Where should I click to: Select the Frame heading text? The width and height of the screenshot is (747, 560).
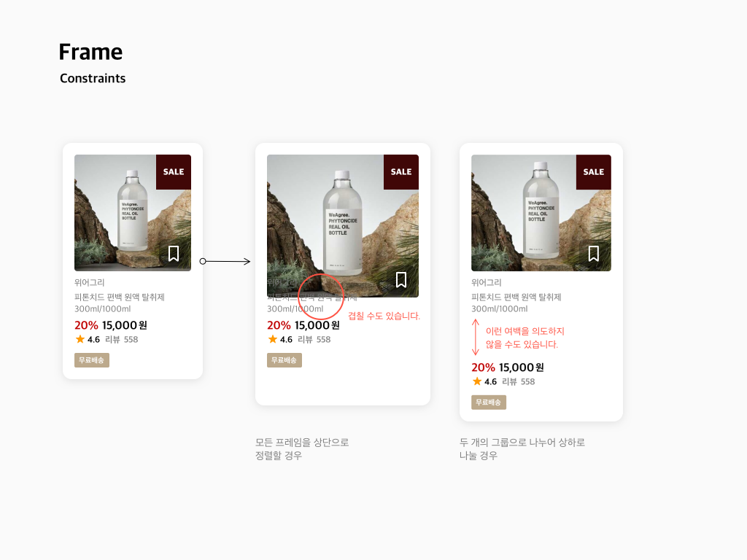90,52
